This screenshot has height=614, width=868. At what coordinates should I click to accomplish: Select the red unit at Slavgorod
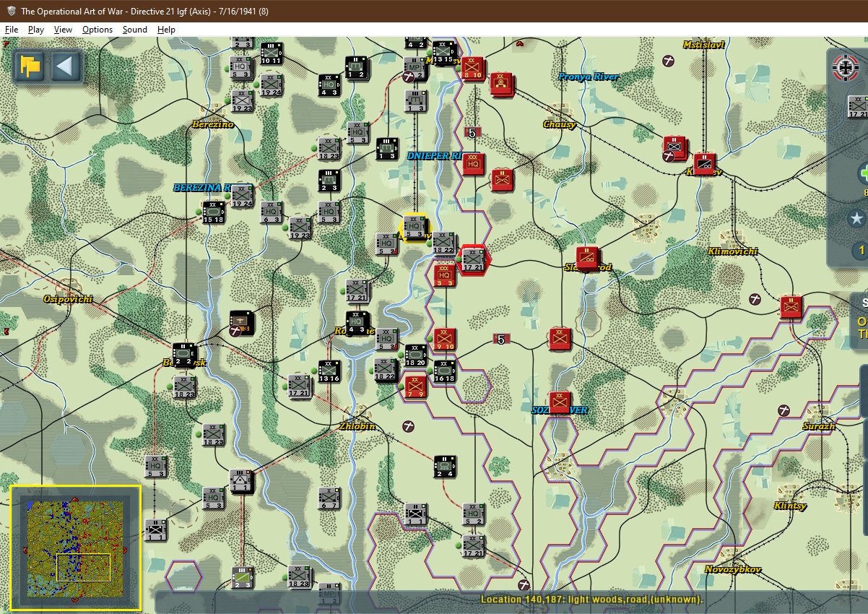[588, 259]
